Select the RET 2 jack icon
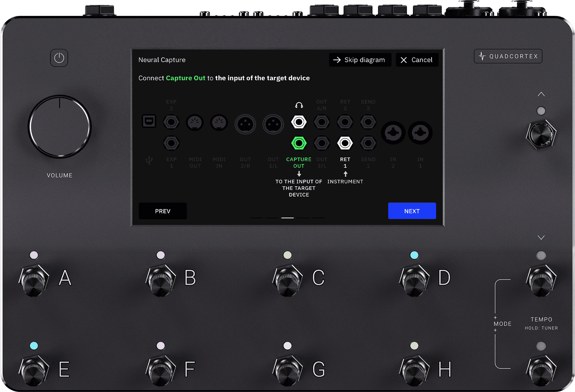Screen dimensions: 575x392 pos(345,122)
